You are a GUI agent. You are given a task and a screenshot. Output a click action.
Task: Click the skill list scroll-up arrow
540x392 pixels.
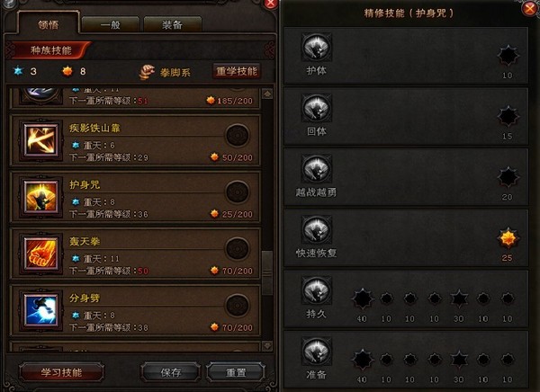(267, 94)
